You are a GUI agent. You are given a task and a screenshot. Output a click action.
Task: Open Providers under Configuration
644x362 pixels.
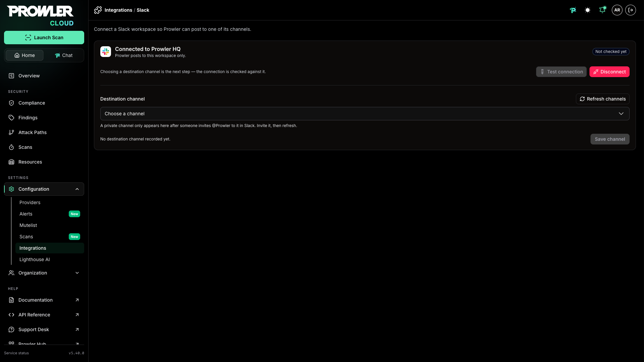50,202
